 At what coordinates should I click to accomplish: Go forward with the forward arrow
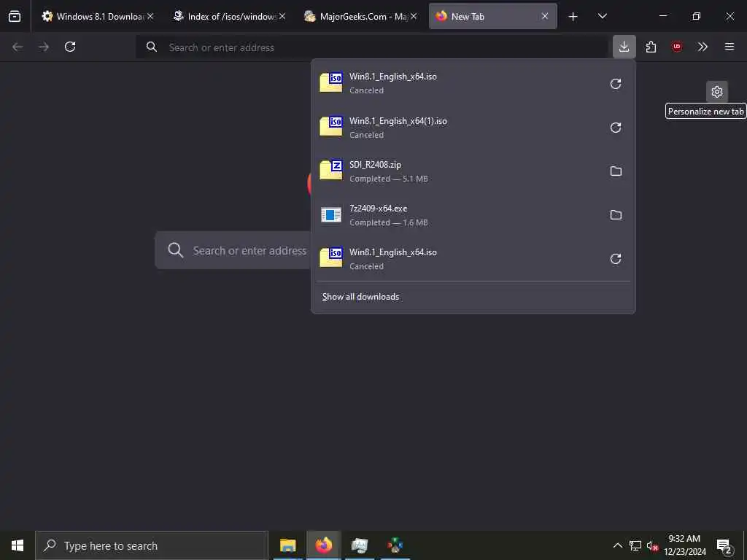coord(44,47)
